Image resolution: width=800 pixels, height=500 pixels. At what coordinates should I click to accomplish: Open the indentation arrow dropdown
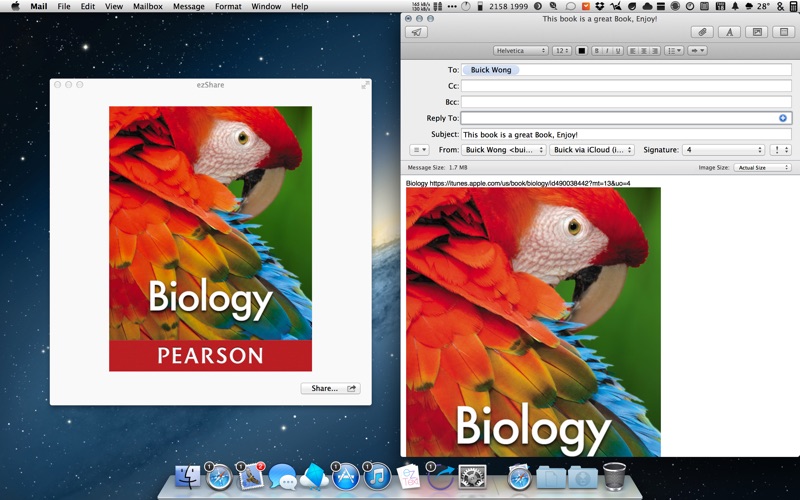pos(697,51)
